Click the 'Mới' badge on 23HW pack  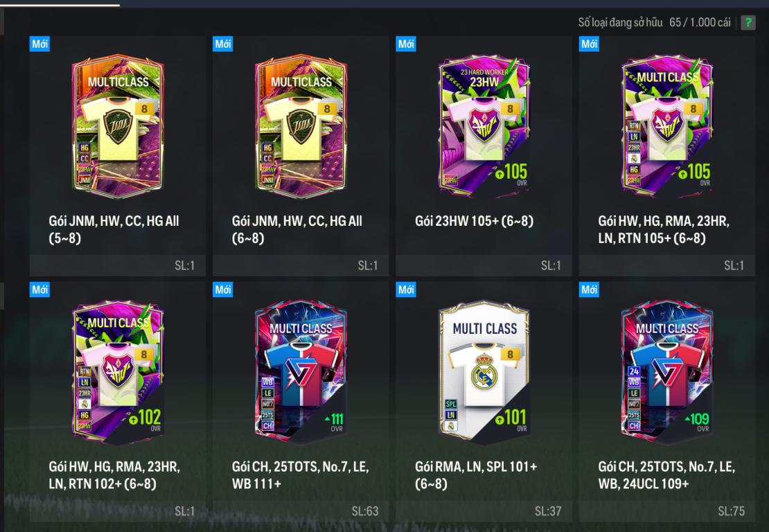[406, 44]
